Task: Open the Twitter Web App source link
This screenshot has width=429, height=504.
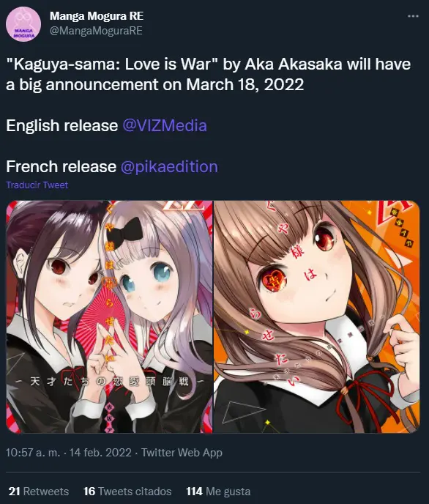Action: tap(182, 453)
